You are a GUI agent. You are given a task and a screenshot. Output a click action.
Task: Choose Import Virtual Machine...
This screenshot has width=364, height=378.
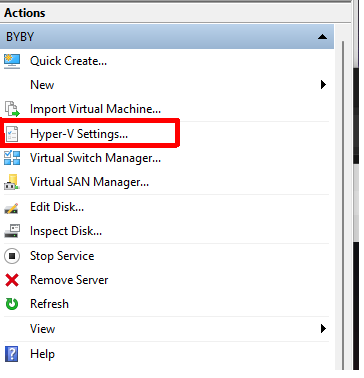(95, 109)
